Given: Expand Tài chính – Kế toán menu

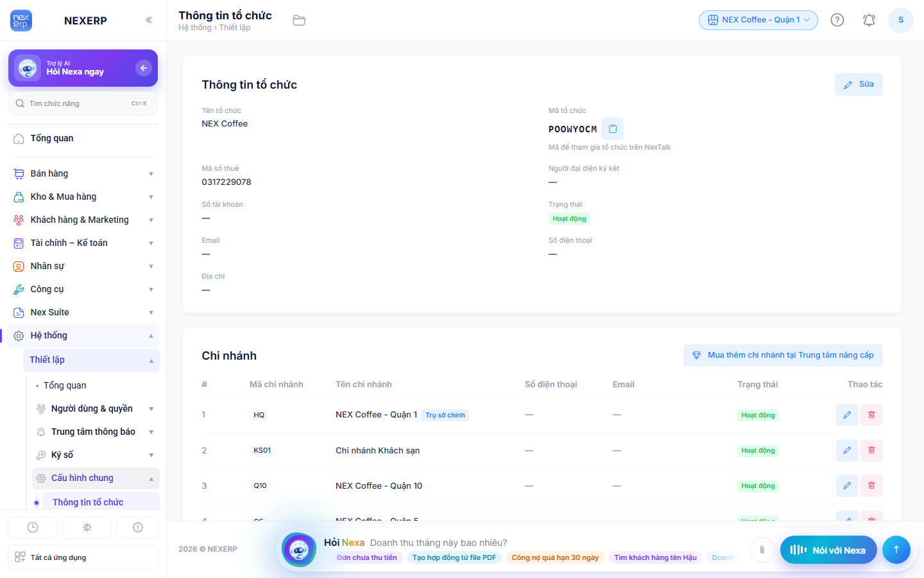Looking at the screenshot, I should (82, 243).
